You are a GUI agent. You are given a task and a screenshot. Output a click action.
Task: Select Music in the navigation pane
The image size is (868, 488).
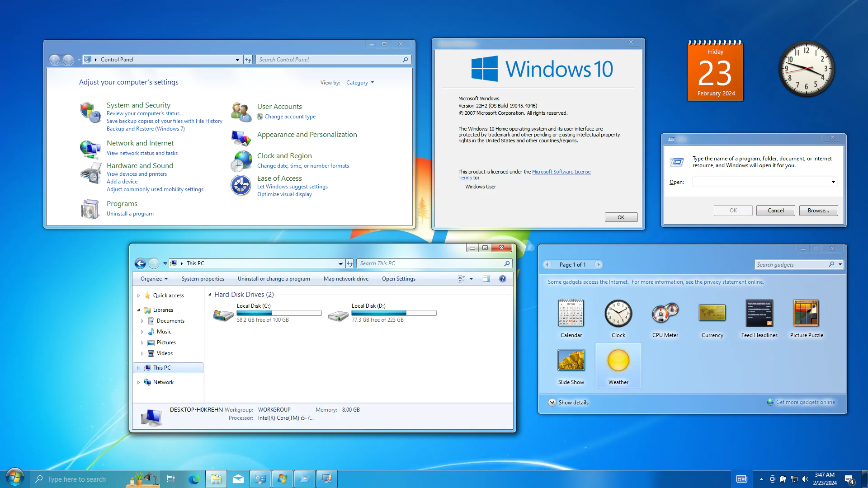click(x=164, y=332)
